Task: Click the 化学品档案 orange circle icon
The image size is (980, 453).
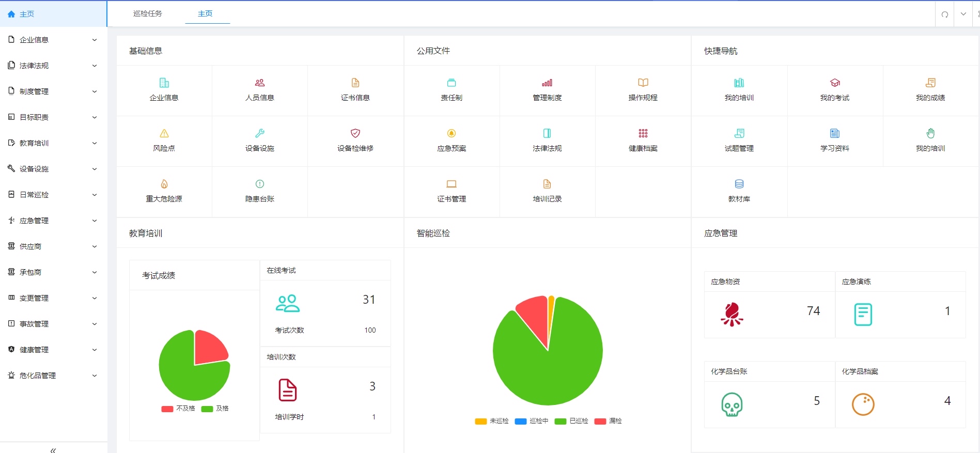Action: [x=863, y=404]
